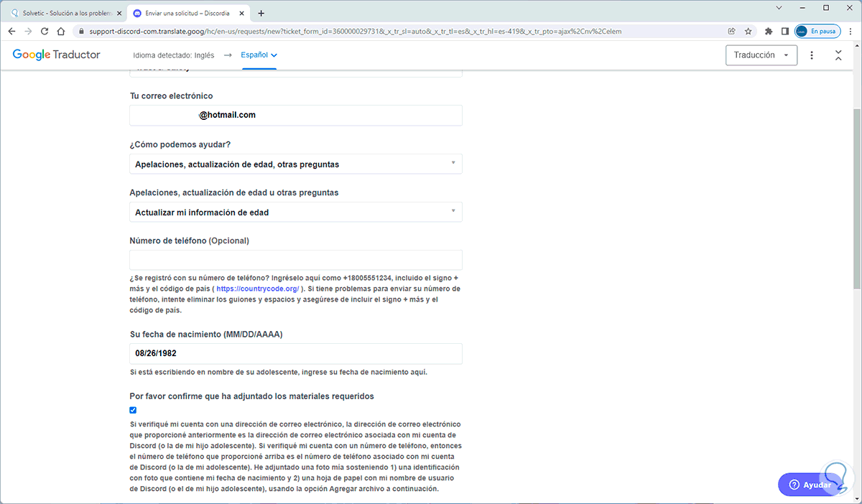
Task: Click 'Por favor confirme que ha adjuntado' heading
Action: point(251,396)
